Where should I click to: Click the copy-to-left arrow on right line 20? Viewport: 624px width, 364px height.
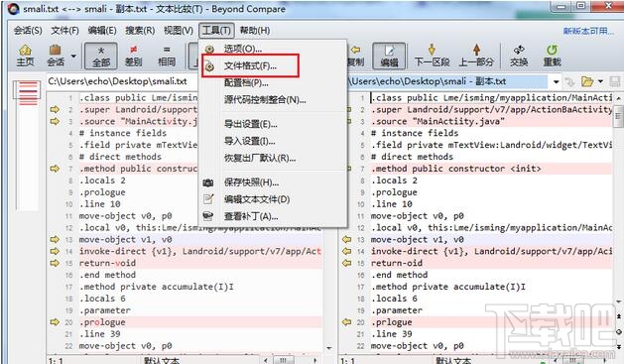[x=347, y=322]
